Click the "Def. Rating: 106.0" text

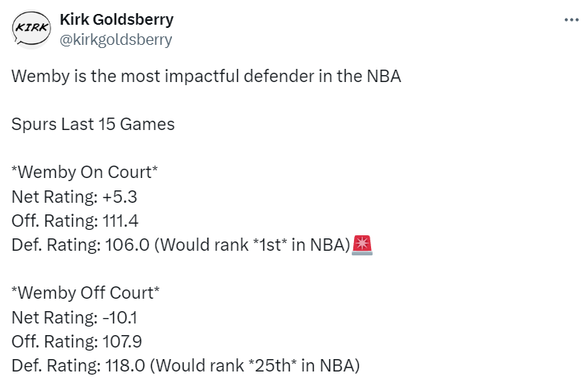[x=76, y=245]
